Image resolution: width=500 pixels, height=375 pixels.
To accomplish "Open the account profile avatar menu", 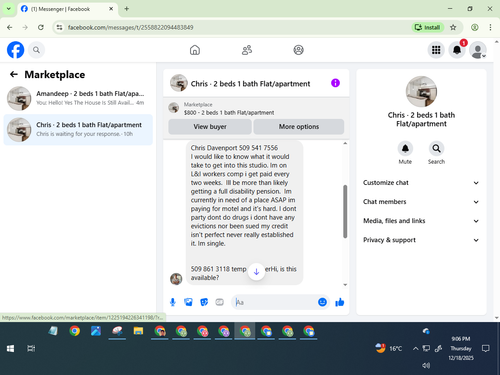I will [x=478, y=50].
